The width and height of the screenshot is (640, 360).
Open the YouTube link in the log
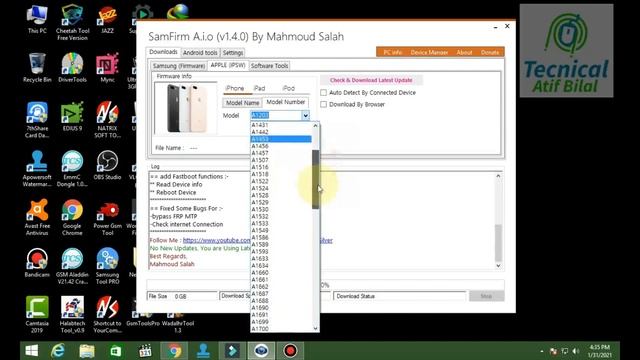point(216,240)
